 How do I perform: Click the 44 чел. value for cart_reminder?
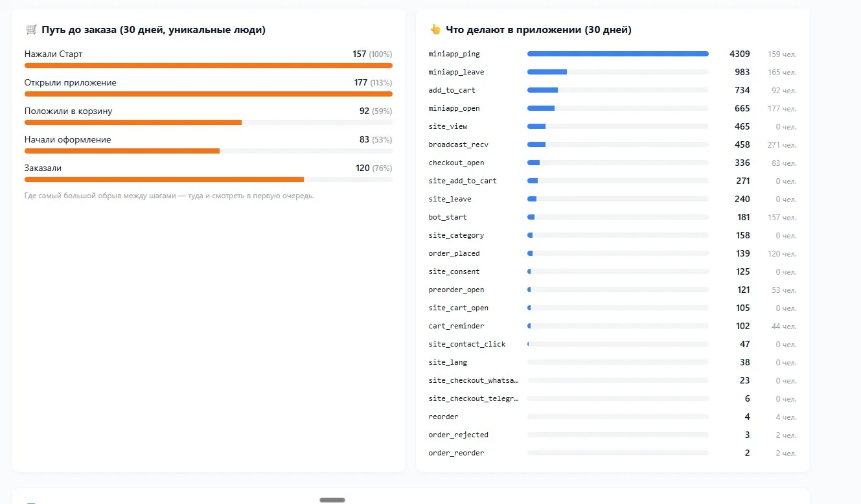pyautogui.click(x=784, y=326)
